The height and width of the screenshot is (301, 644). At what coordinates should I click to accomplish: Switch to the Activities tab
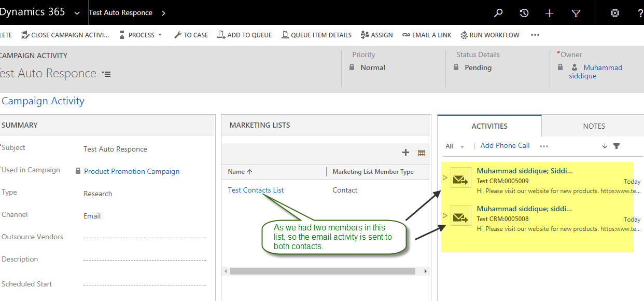click(489, 126)
